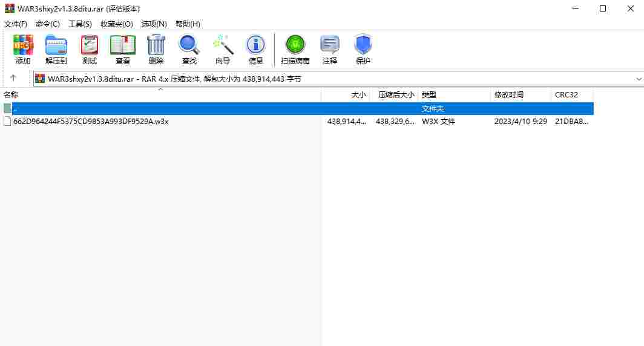Open the Options (选项) menu

tap(154, 24)
